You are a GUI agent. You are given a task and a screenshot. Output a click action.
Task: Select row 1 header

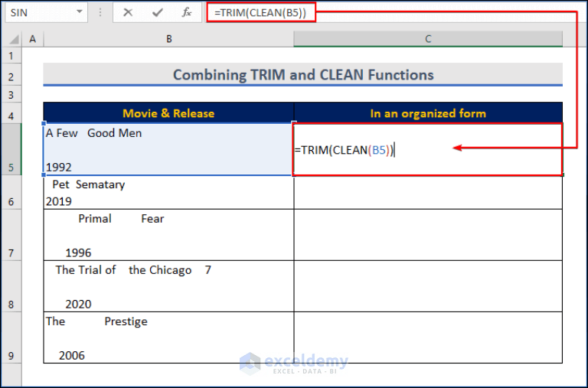coord(11,55)
